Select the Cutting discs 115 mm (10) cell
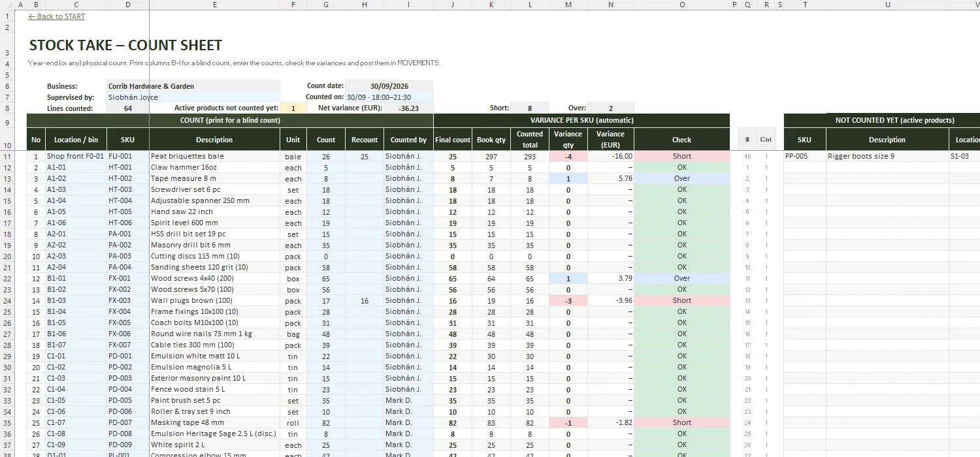 click(215, 257)
